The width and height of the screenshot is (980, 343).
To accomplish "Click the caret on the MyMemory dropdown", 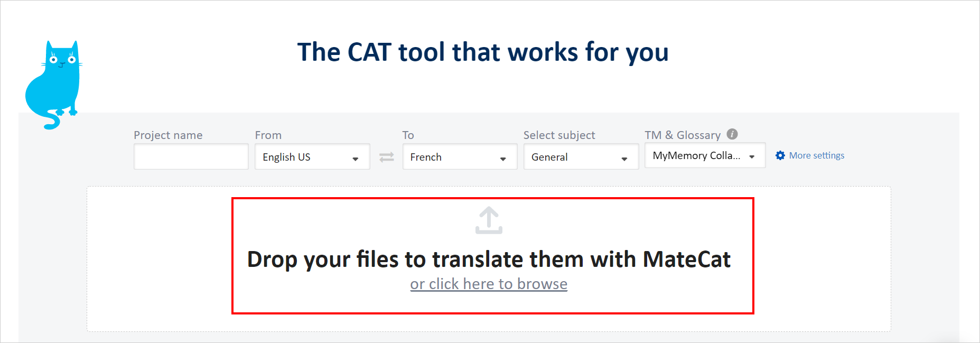I will point(752,157).
